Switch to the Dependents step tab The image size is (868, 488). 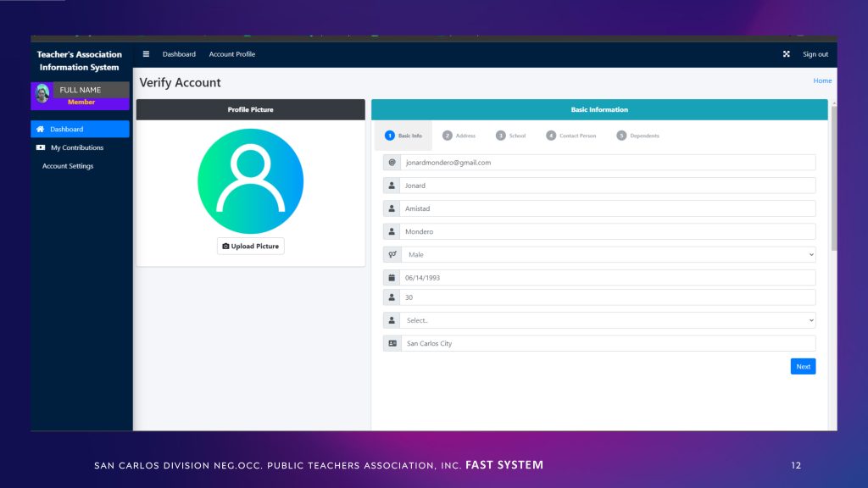pos(638,136)
